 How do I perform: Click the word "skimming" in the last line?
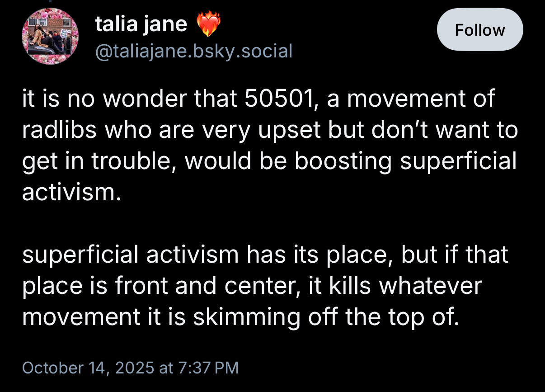tap(247, 317)
